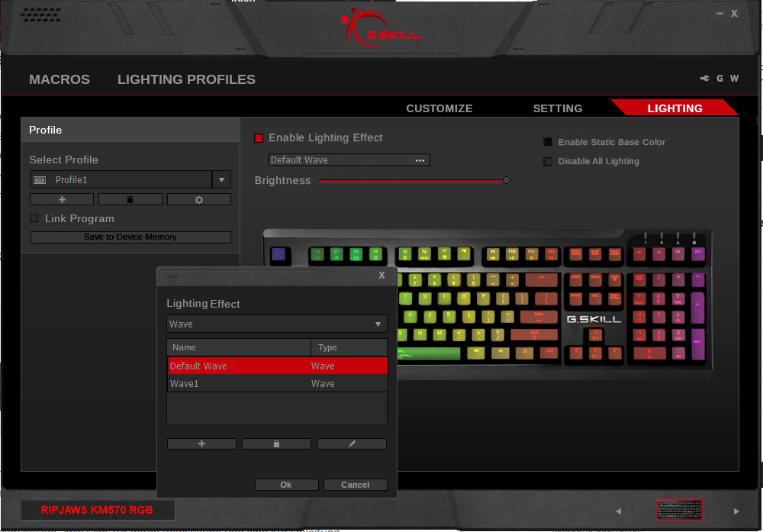This screenshot has height=532, width=763.
Task: Toggle the Enable Lighting Effect checkbox
Action: (259, 138)
